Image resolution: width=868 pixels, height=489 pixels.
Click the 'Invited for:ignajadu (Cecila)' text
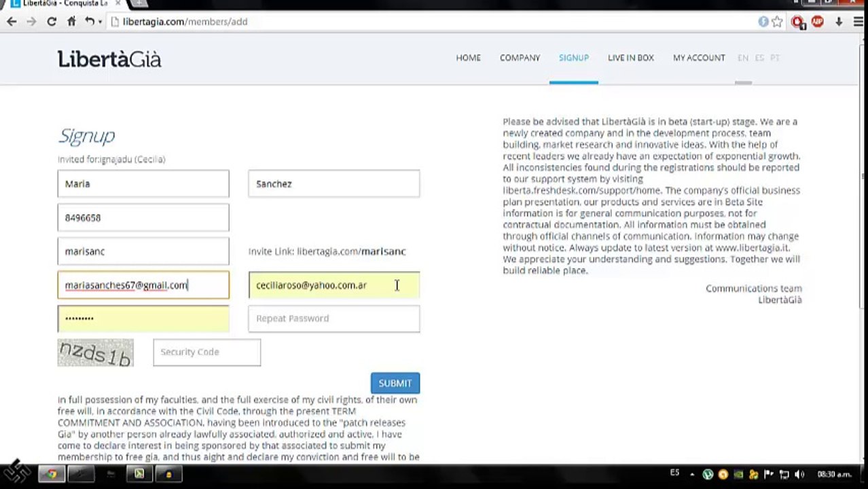(x=111, y=160)
